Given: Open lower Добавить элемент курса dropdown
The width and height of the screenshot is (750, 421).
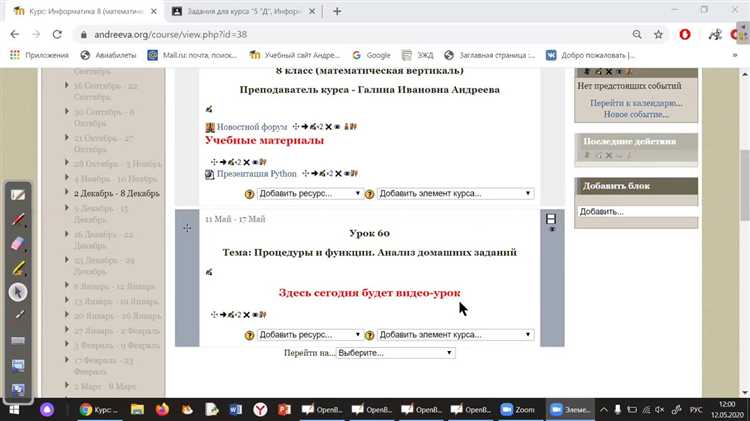Looking at the screenshot, I should (455, 335).
